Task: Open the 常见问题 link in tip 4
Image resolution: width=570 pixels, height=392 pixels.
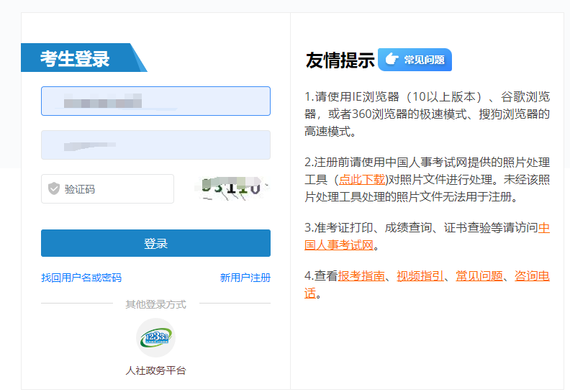Action: click(479, 276)
